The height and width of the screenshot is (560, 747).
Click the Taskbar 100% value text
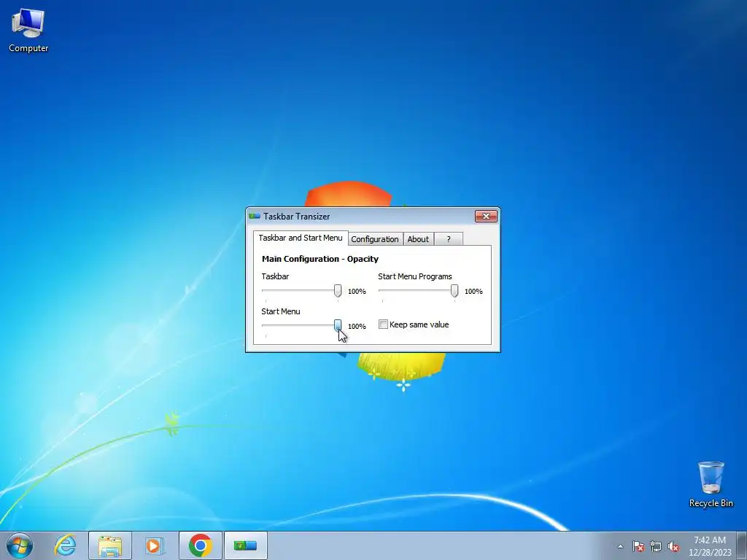[357, 292]
